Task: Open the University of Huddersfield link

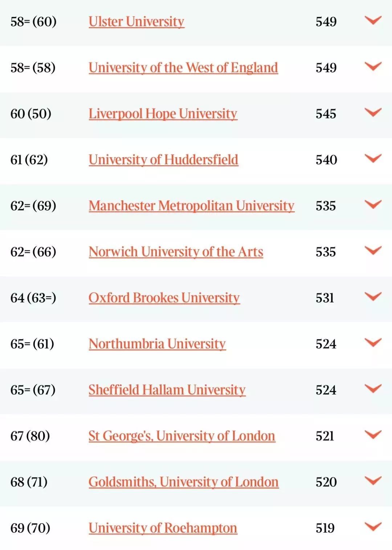Action: (x=163, y=160)
